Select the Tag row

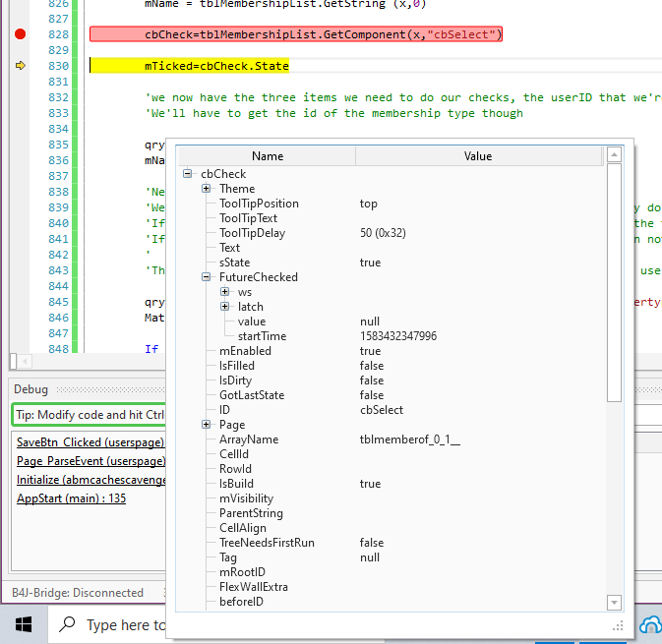point(391,557)
